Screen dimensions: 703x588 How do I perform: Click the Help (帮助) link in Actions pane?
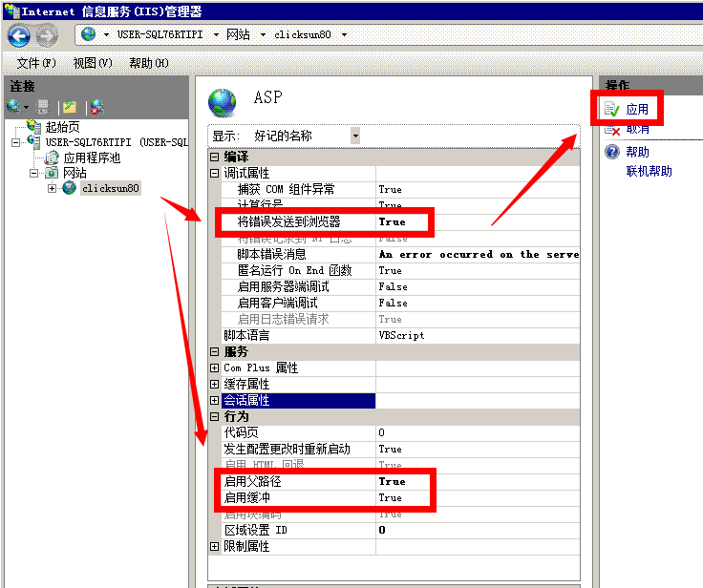point(637,152)
